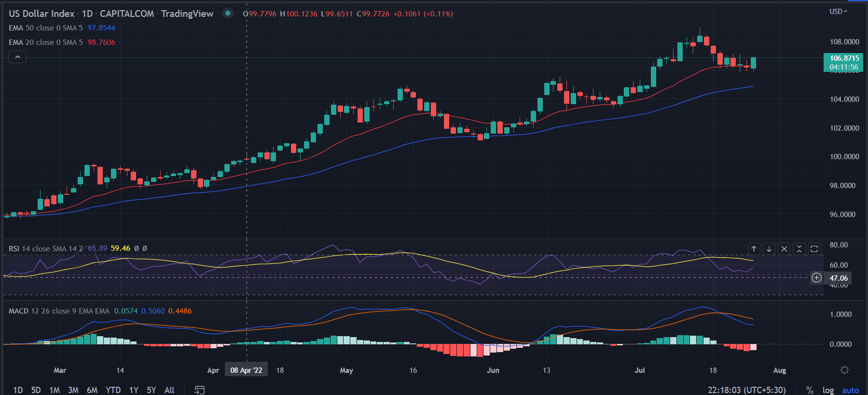Select the 6M time range

[x=92, y=390]
